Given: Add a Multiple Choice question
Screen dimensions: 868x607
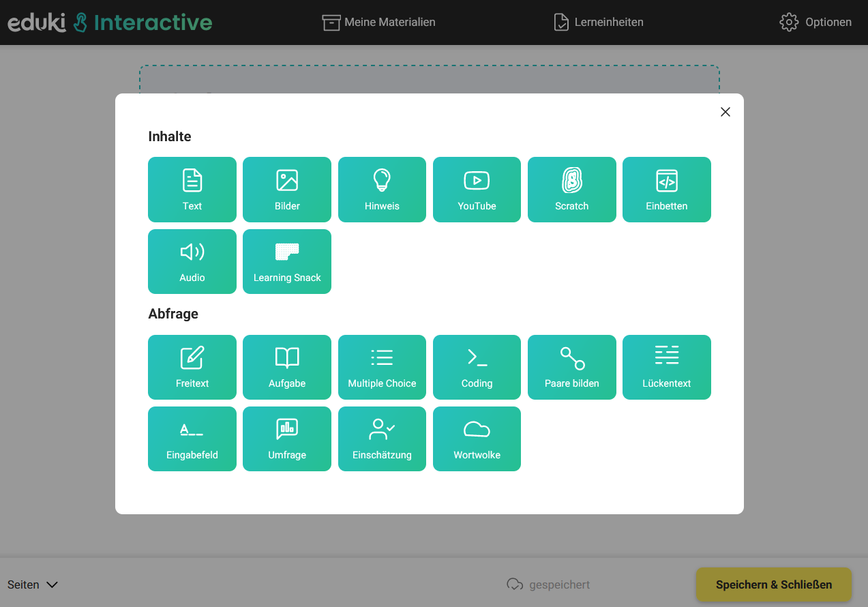Looking at the screenshot, I should coord(382,367).
